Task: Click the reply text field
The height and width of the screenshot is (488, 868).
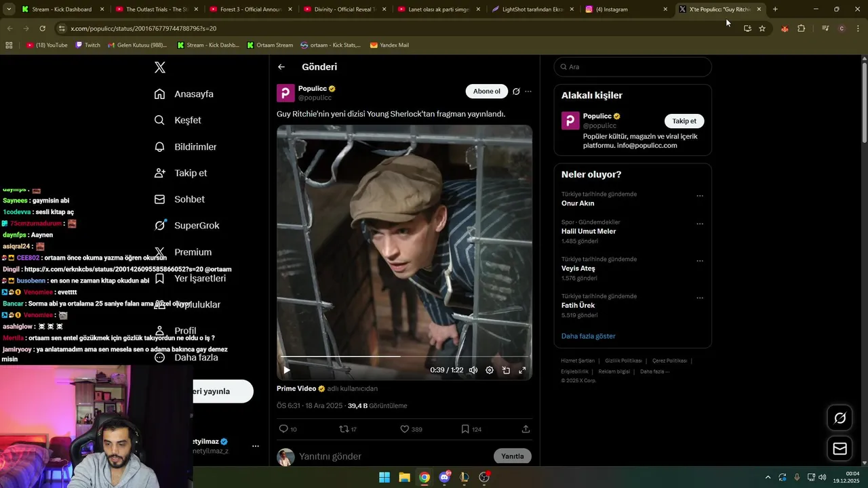Action: [x=393, y=457]
